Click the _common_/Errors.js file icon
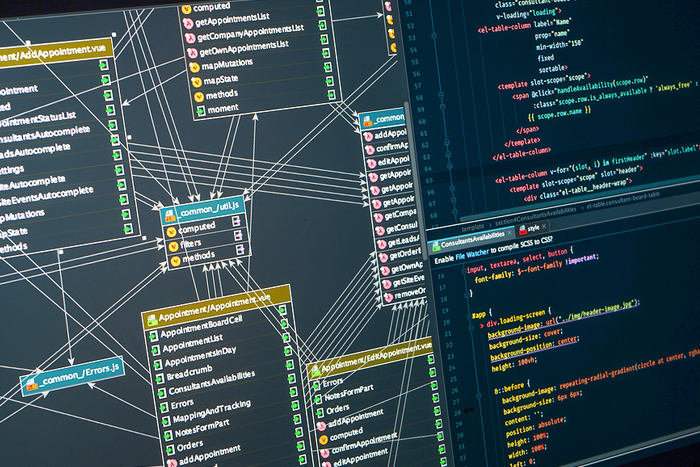Viewport: 700px width, 467px height. (32, 384)
